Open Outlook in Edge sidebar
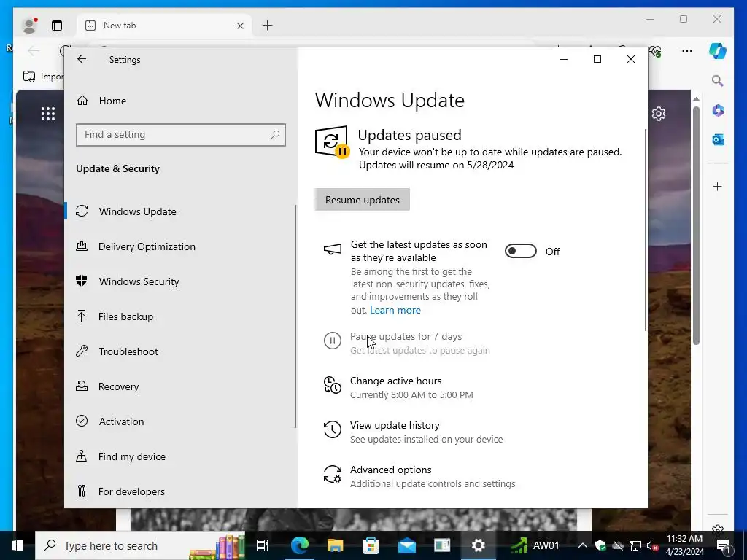The width and height of the screenshot is (747, 560). tap(718, 139)
